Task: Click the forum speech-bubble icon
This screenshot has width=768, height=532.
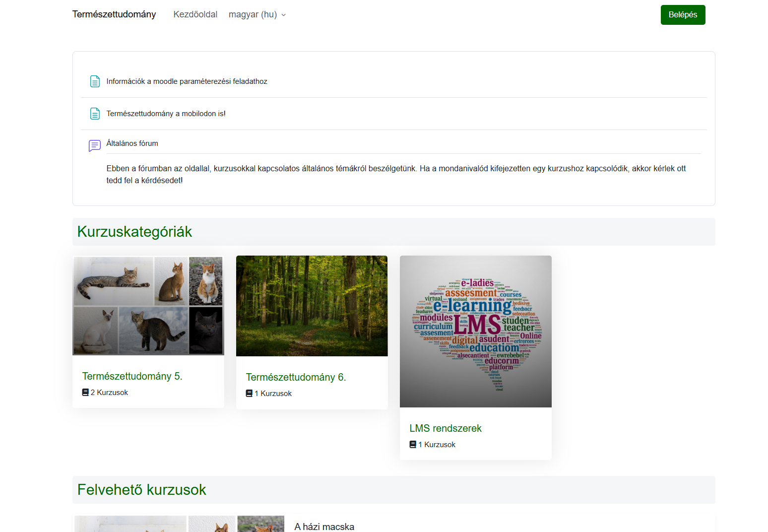Action: point(94,145)
